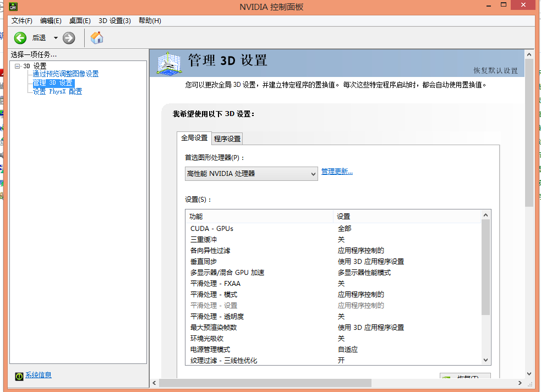Open the back history dropdown arrow
The image size is (541, 392).
(56, 38)
